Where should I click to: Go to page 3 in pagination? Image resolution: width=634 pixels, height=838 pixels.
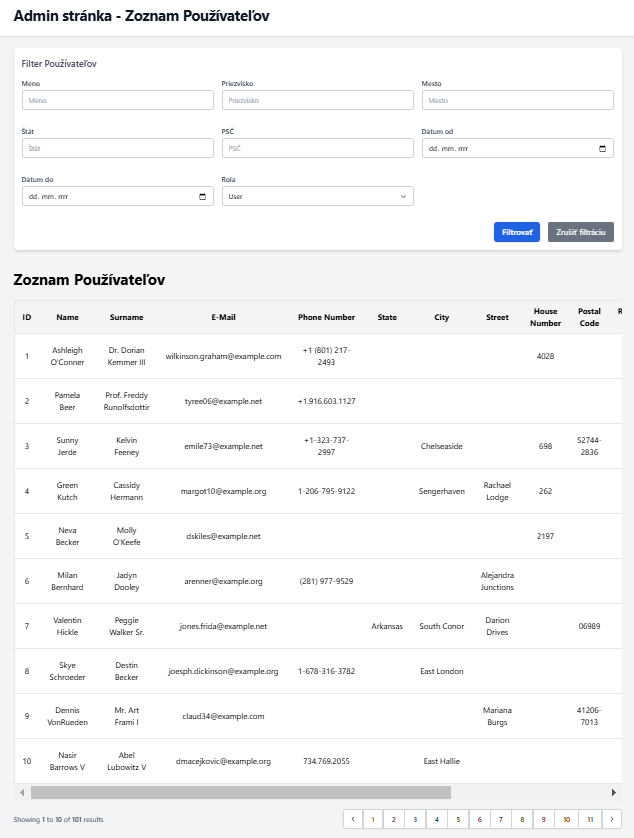click(415, 819)
